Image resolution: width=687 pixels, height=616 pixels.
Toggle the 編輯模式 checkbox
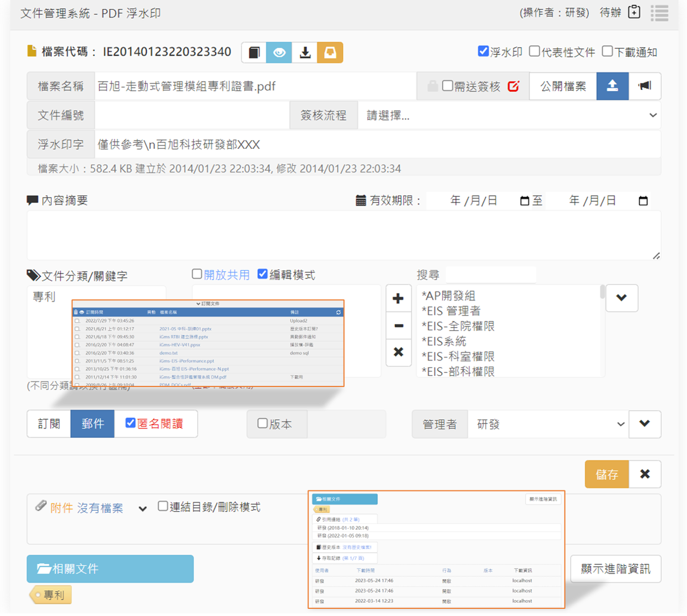(x=262, y=274)
